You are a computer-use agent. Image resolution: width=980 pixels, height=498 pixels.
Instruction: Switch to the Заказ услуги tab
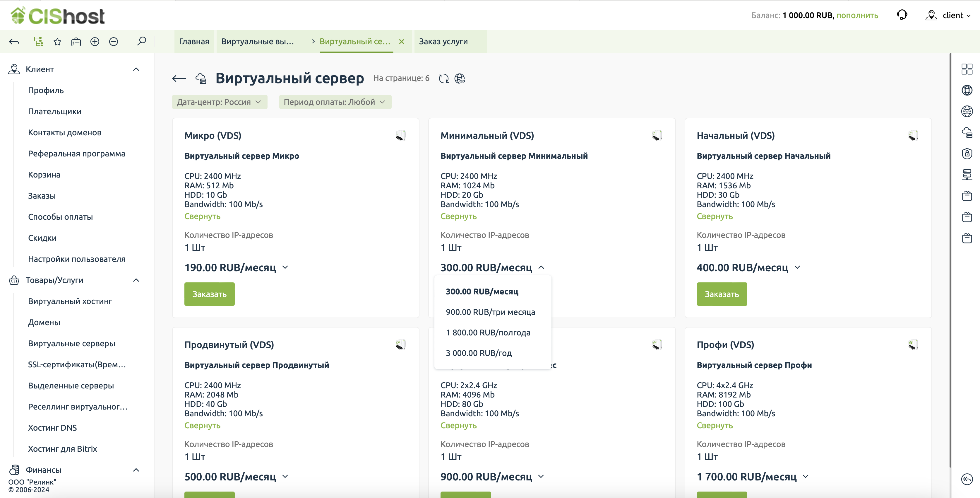pyautogui.click(x=443, y=42)
